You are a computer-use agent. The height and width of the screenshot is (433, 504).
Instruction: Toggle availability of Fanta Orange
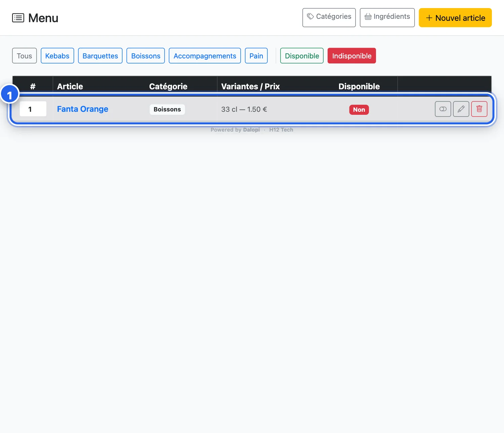(443, 109)
